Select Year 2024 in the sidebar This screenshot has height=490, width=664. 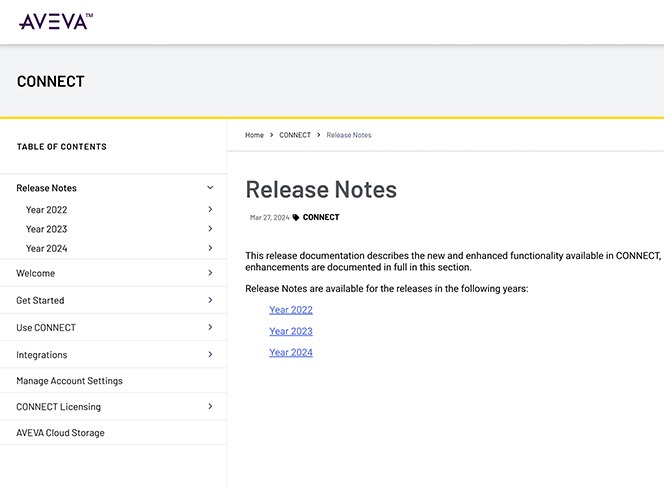point(47,248)
